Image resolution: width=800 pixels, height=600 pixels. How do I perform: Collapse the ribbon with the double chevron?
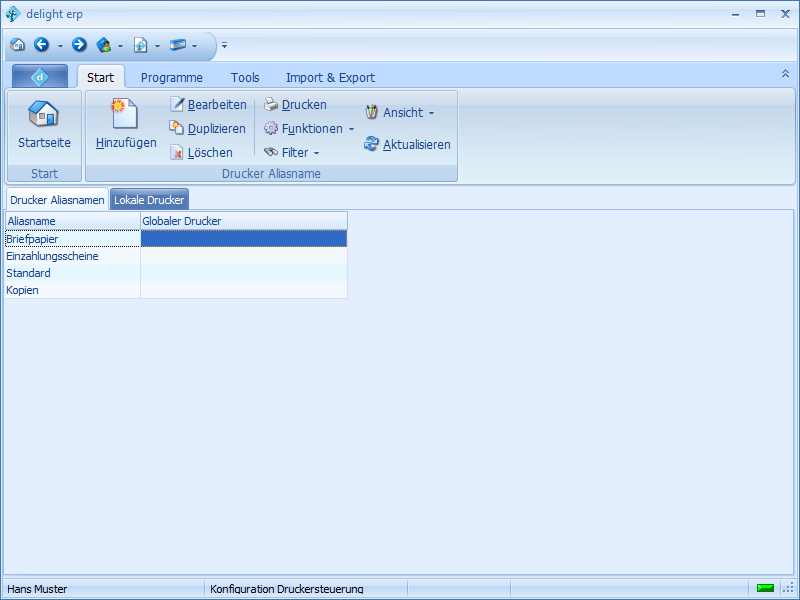pos(785,74)
